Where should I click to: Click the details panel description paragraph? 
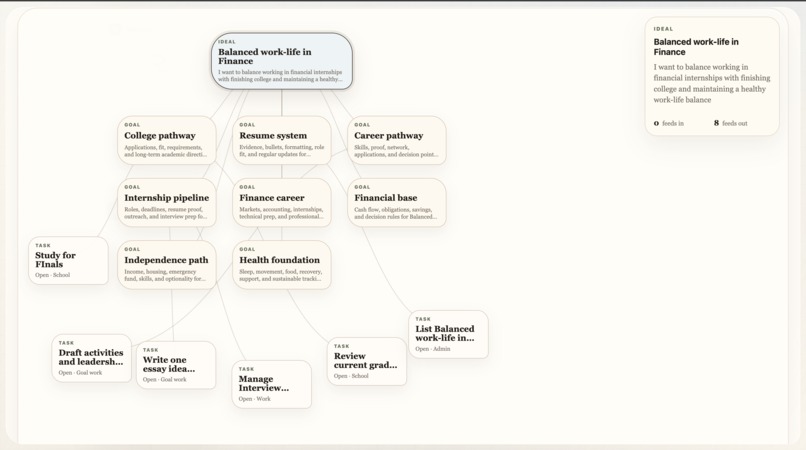click(712, 83)
